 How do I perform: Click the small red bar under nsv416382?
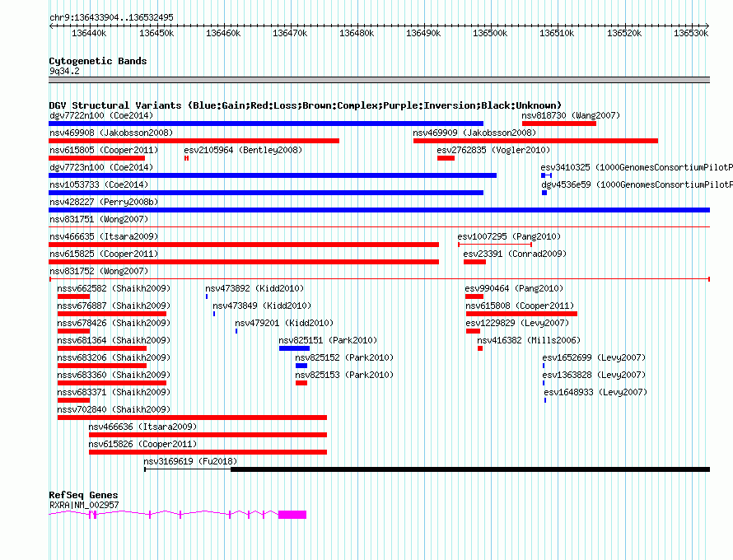[480, 348]
